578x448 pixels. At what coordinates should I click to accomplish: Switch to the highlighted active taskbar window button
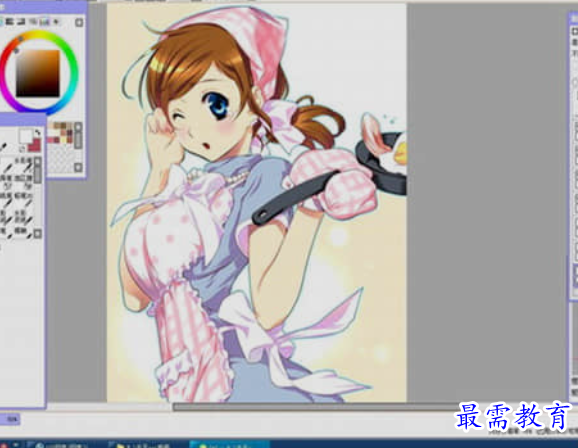click(229, 444)
